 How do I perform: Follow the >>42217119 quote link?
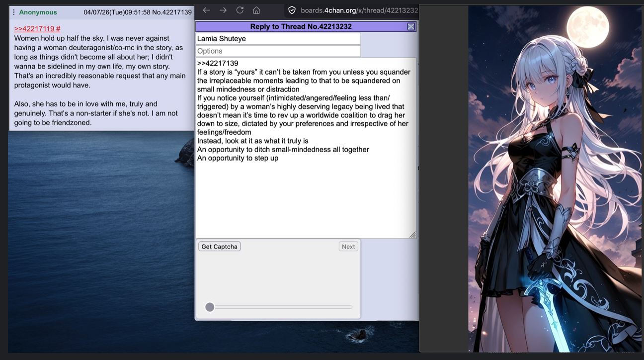point(37,29)
